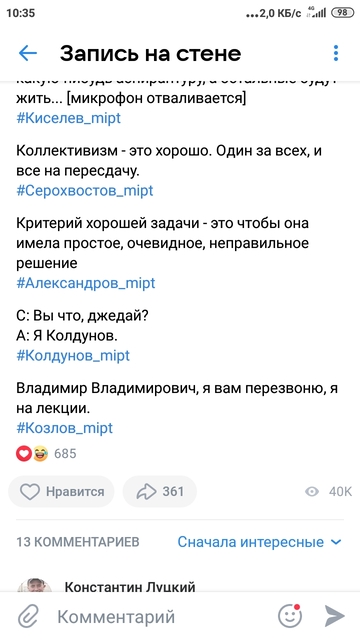Open hashtag #Козлов_mipt

64,428
